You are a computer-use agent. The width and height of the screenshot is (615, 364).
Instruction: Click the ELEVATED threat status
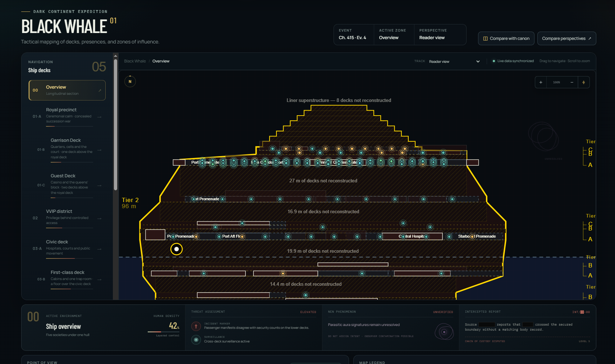pyautogui.click(x=308, y=312)
